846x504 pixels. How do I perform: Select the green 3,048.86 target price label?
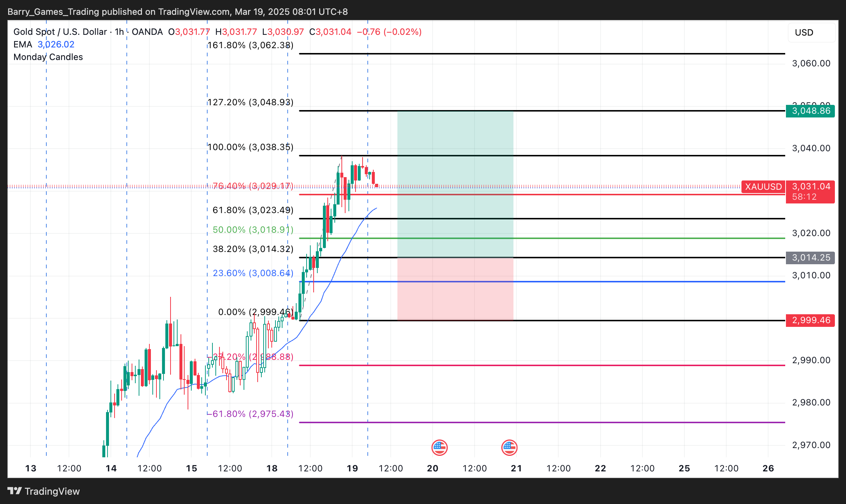(x=810, y=111)
